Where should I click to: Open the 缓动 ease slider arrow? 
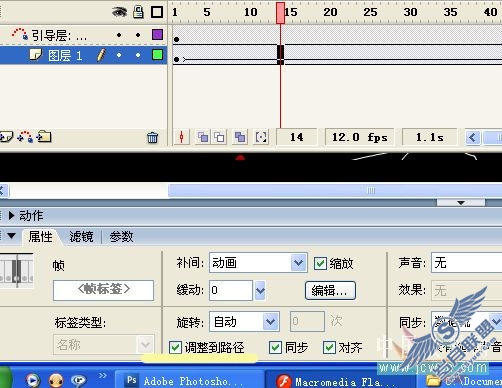260,290
